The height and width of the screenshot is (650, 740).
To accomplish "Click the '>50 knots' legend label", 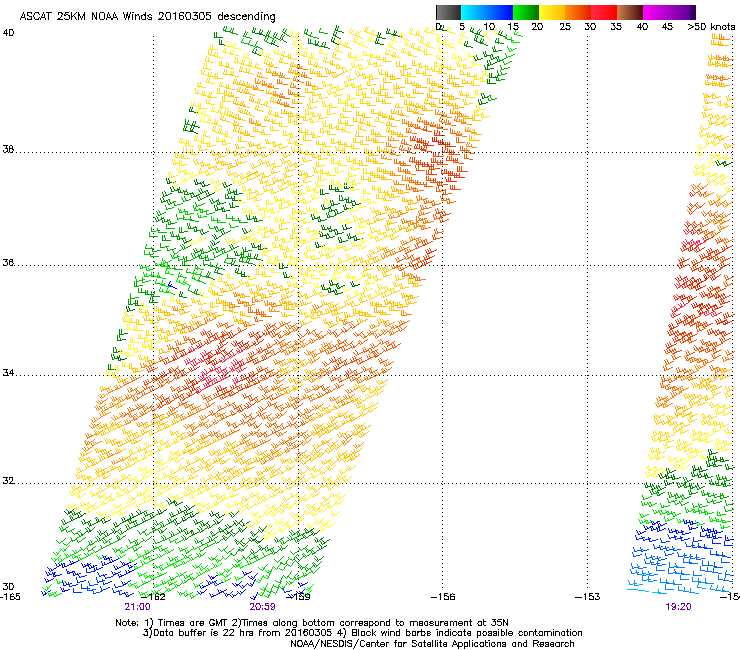I will pyautogui.click(x=711, y=27).
